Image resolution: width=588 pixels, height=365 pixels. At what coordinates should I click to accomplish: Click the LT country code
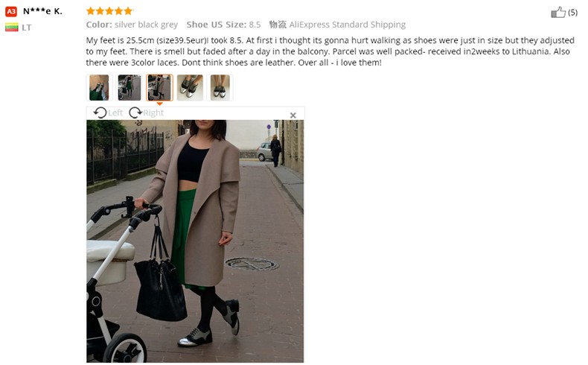point(26,28)
